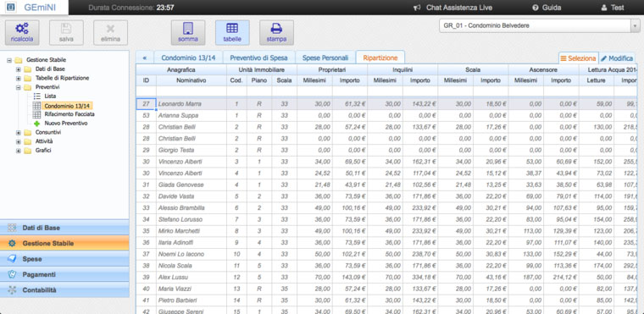Select the Leonardo Marra row

(386, 104)
